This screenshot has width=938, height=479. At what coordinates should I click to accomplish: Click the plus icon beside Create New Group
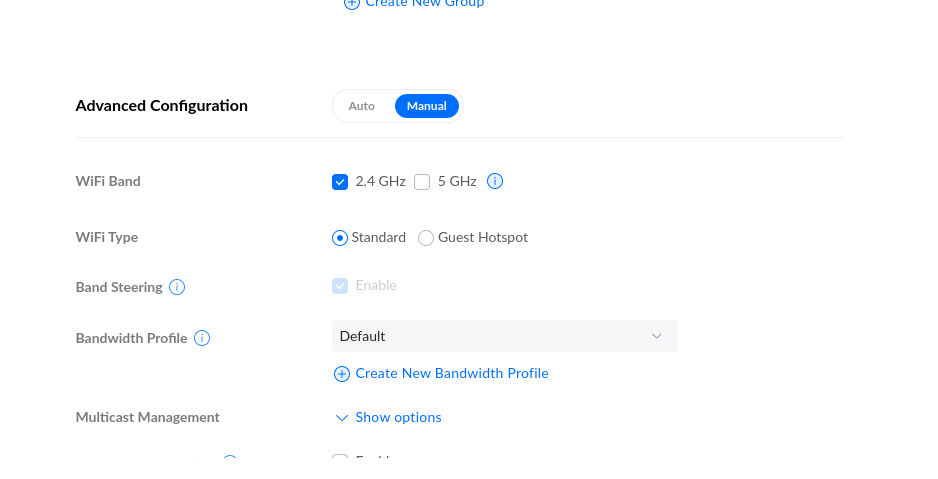point(351,4)
